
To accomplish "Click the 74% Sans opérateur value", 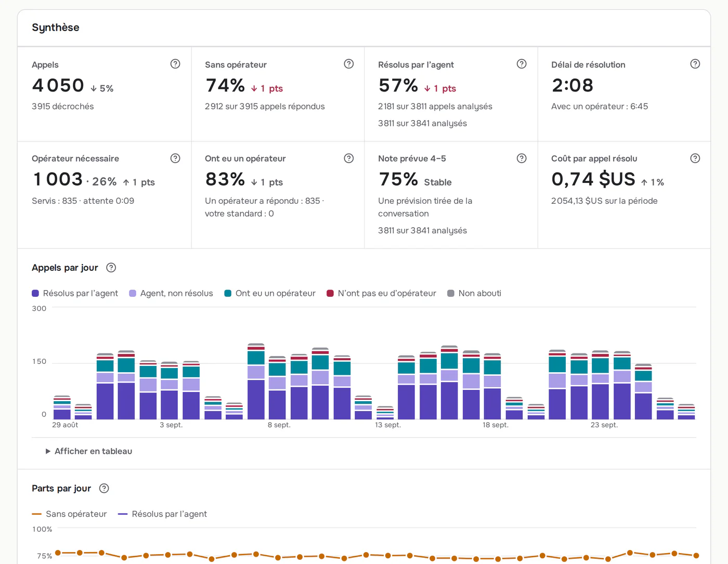I will pos(225,85).
